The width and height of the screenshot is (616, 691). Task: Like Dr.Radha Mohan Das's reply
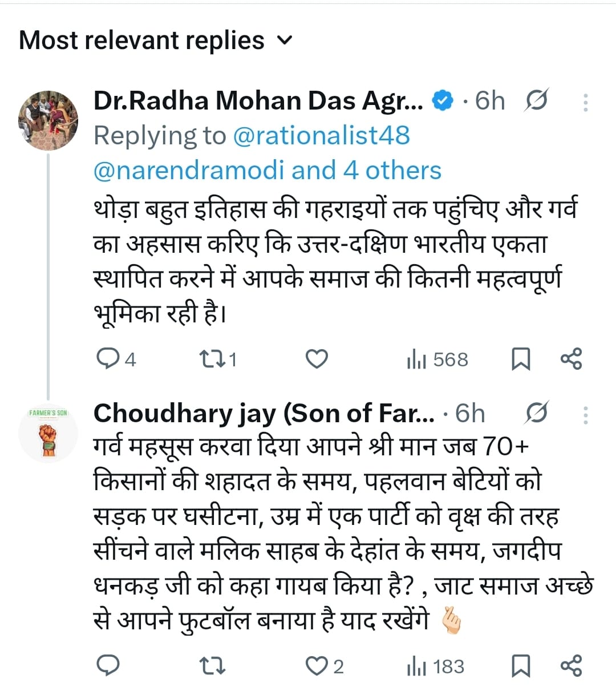click(317, 359)
